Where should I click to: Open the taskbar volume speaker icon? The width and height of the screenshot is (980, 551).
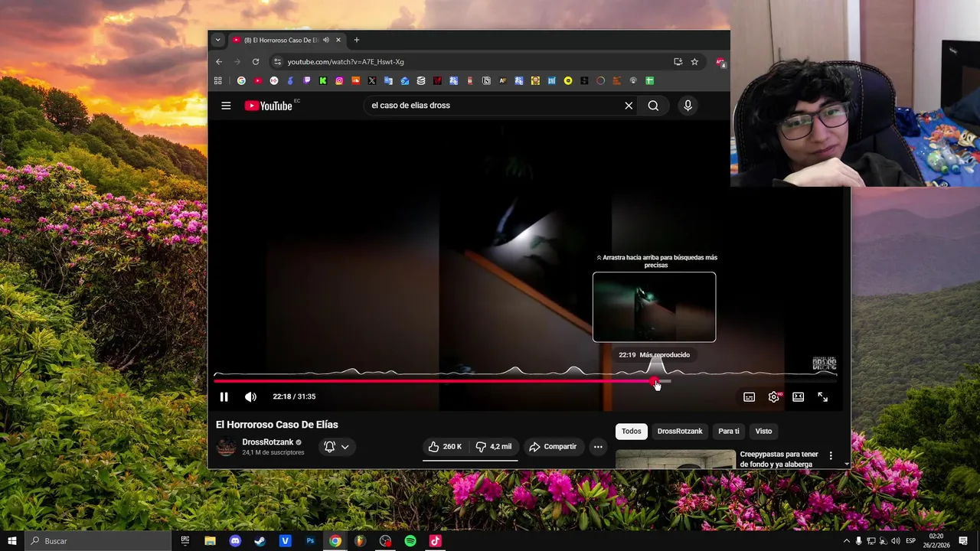[x=896, y=541]
